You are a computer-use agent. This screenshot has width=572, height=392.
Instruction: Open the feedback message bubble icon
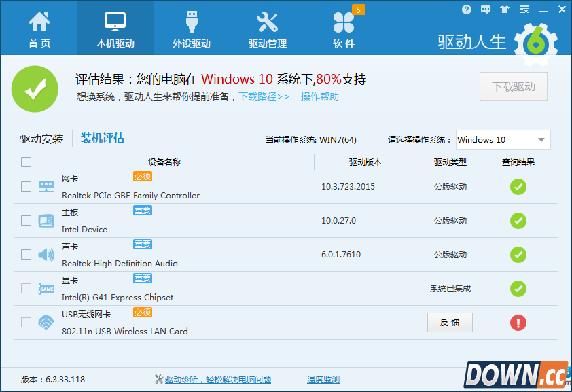[485, 10]
